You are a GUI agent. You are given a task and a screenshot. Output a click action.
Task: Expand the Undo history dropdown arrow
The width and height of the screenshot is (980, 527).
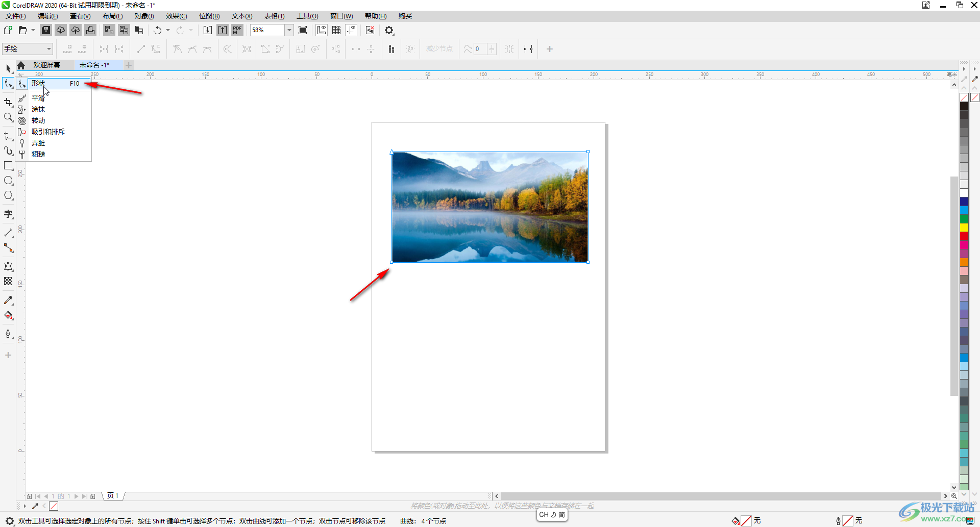pos(168,30)
